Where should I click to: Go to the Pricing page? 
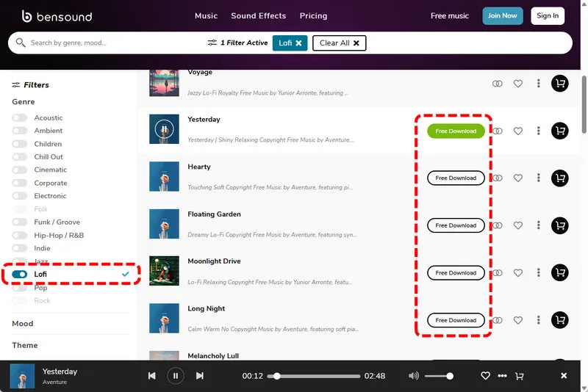pos(314,15)
